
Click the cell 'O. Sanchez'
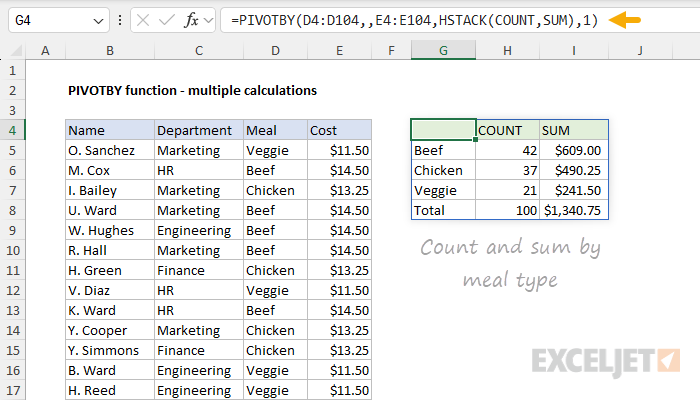pos(110,150)
